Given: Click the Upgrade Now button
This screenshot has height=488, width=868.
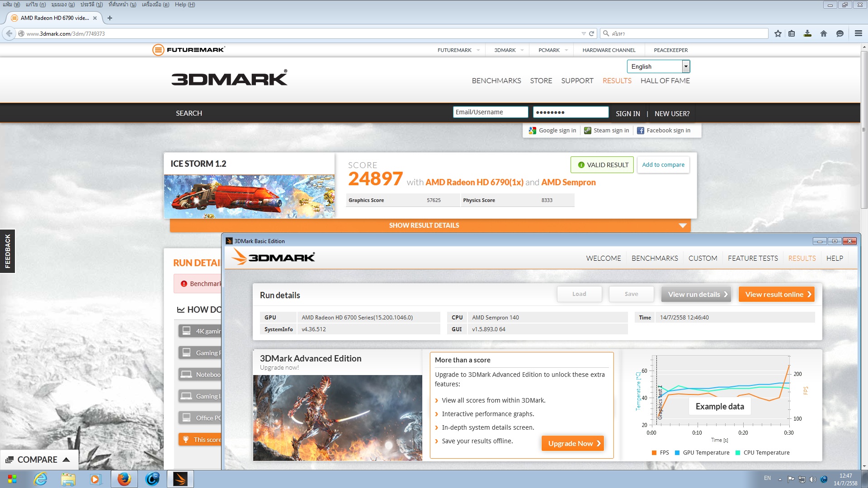Looking at the screenshot, I should coord(572,444).
